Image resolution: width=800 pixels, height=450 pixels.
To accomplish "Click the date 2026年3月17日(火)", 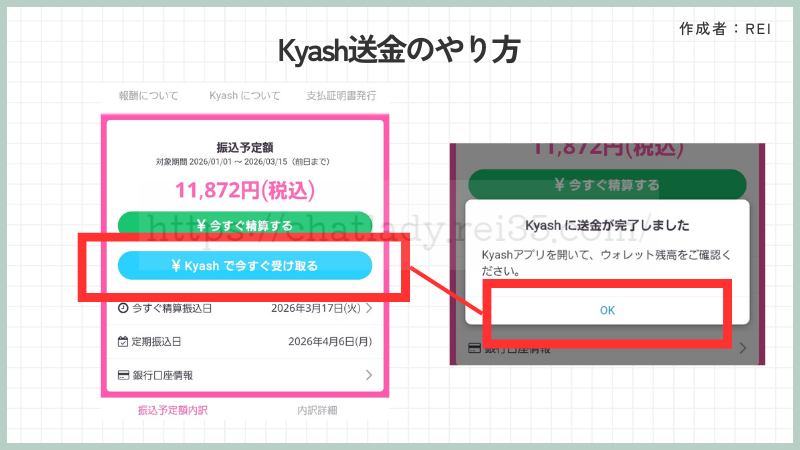I will pos(316,308).
